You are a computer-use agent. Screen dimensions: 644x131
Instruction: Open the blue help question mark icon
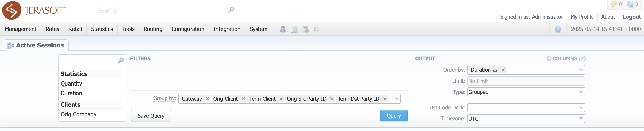point(558,29)
